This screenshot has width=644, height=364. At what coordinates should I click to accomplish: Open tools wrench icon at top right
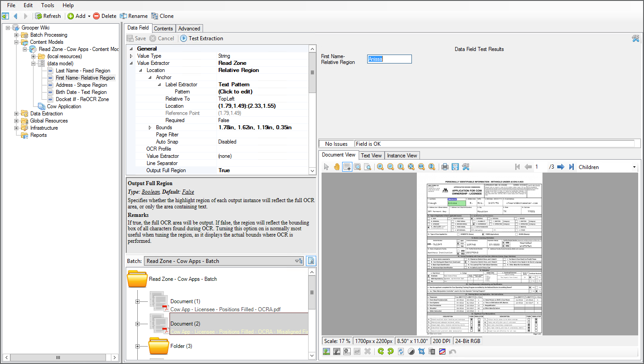[636, 38]
